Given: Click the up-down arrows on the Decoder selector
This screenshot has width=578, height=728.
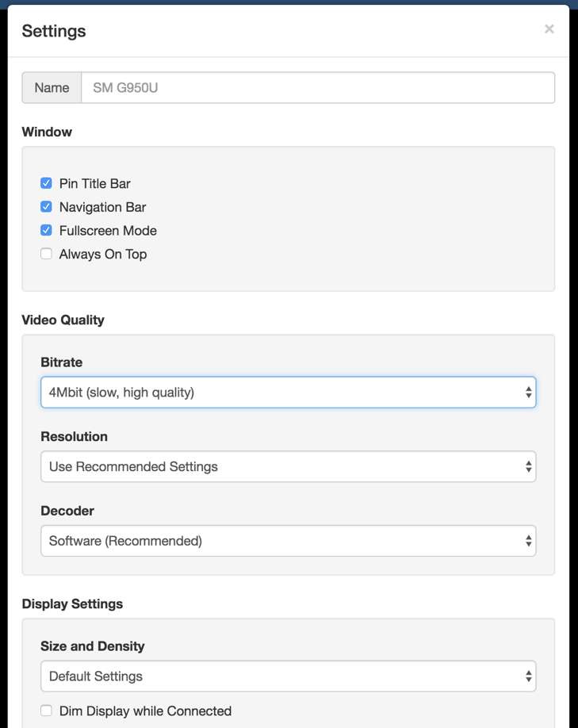Looking at the screenshot, I should click(528, 542).
